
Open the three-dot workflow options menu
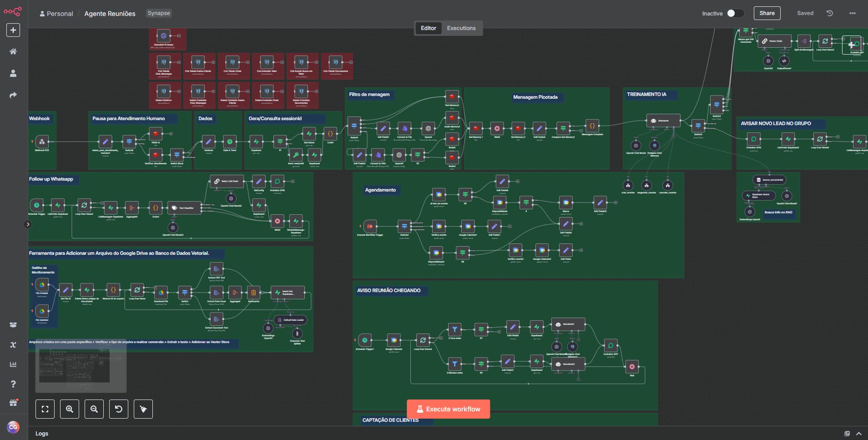[x=852, y=13]
